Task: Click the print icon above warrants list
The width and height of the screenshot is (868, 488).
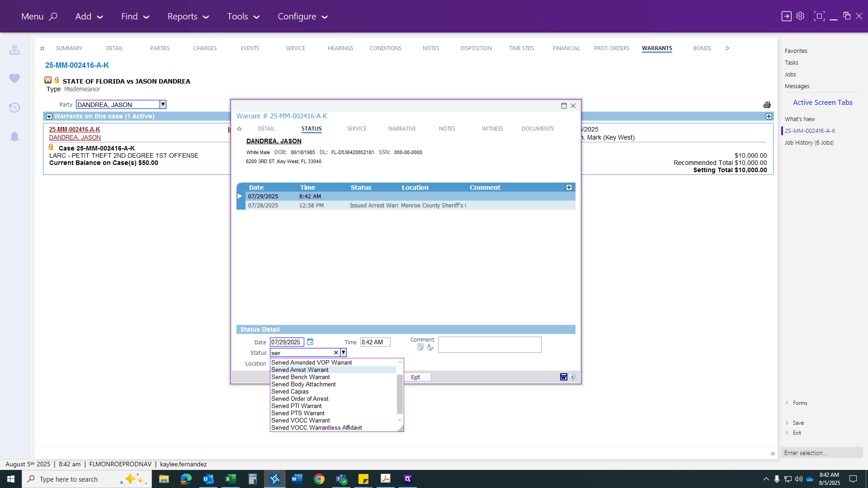Action: click(767, 105)
